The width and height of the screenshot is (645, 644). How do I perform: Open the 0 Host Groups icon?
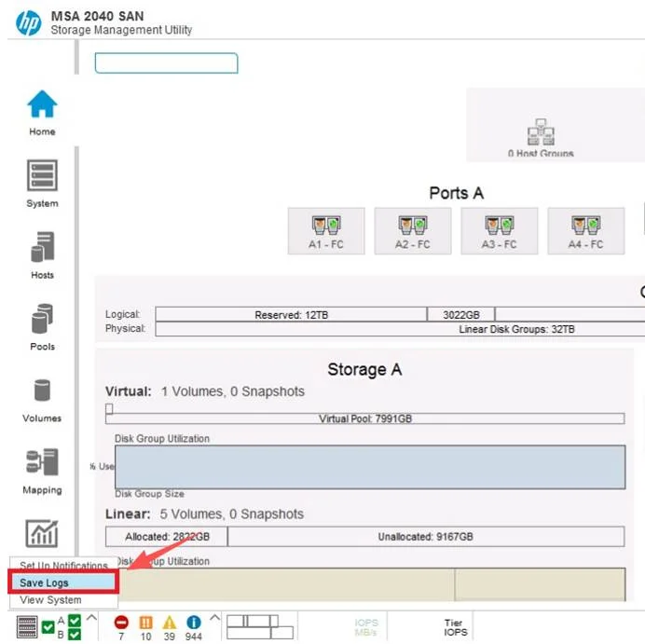click(541, 137)
